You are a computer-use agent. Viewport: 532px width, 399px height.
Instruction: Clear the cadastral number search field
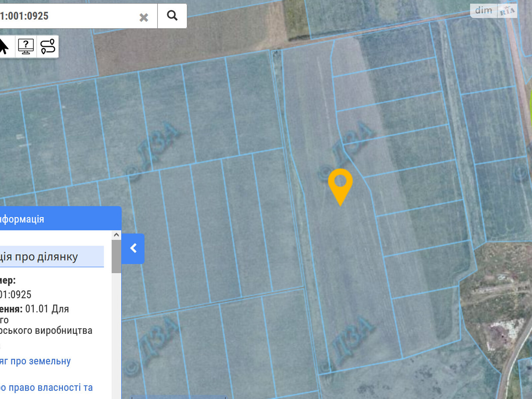tap(144, 17)
